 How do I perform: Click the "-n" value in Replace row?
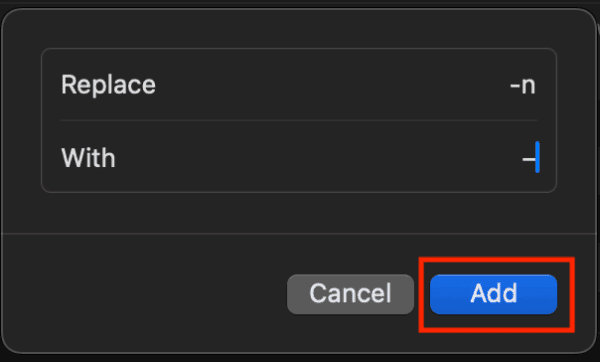click(x=523, y=85)
